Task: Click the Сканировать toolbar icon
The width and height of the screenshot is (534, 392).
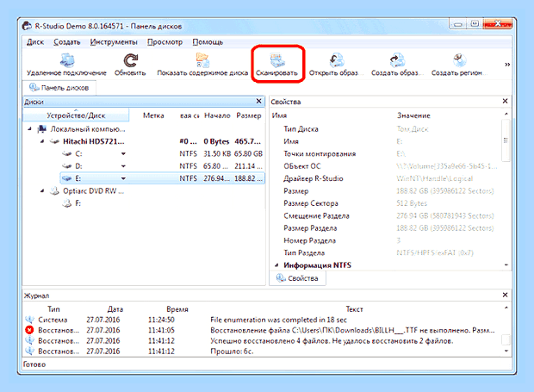Action: tap(277, 60)
